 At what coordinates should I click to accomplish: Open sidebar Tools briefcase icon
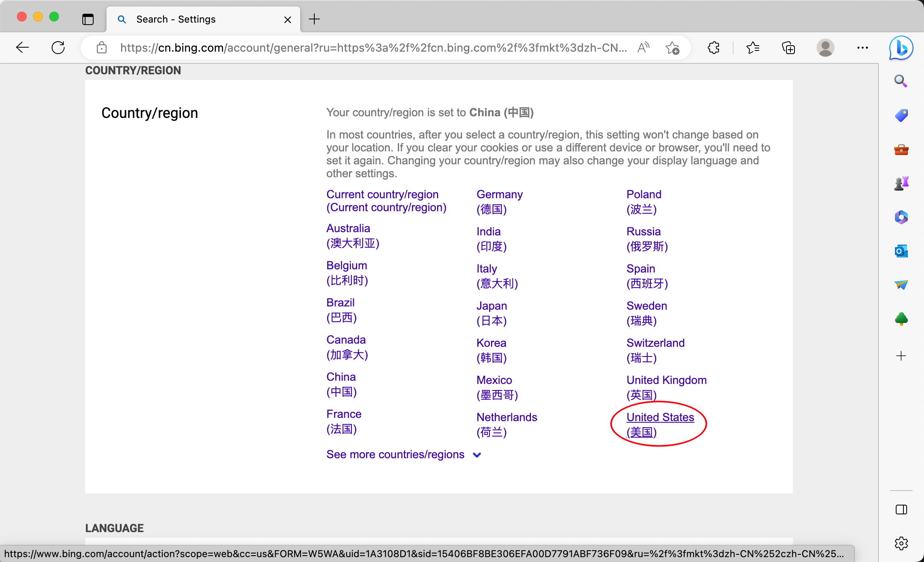tap(901, 149)
